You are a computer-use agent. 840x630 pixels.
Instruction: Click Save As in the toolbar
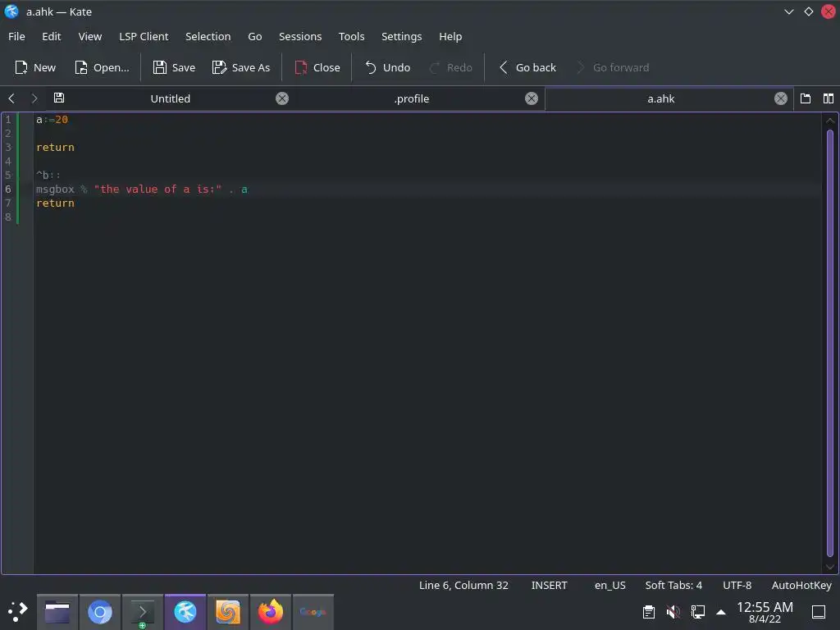click(241, 67)
